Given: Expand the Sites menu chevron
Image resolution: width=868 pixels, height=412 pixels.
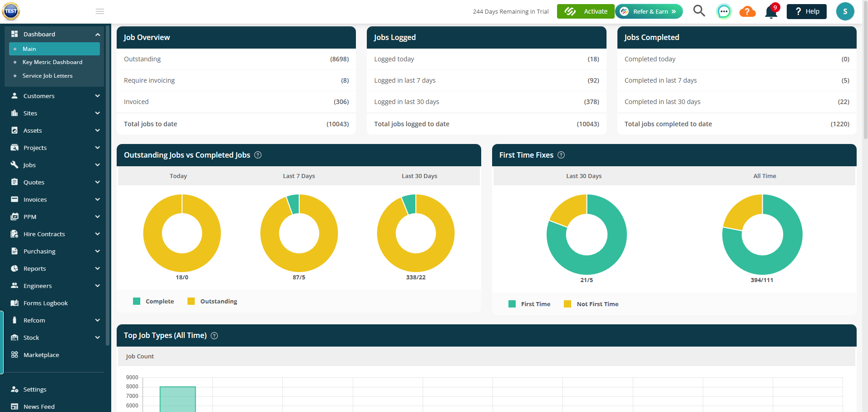Looking at the screenshot, I should [x=98, y=113].
